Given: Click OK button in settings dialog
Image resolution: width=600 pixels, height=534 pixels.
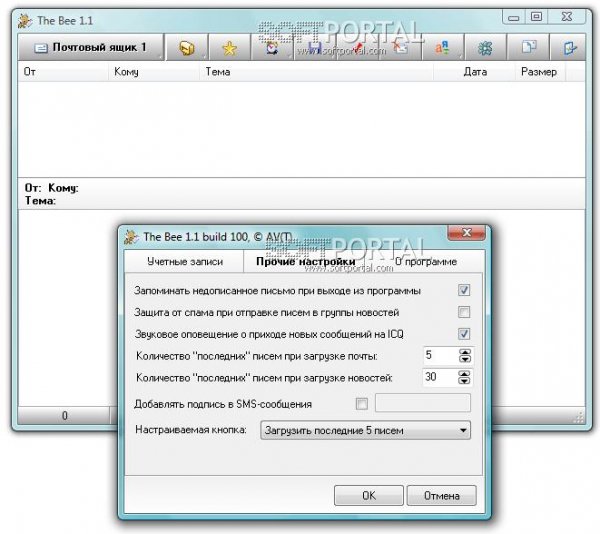Looking at the screenshot, I should click(368, 495).
